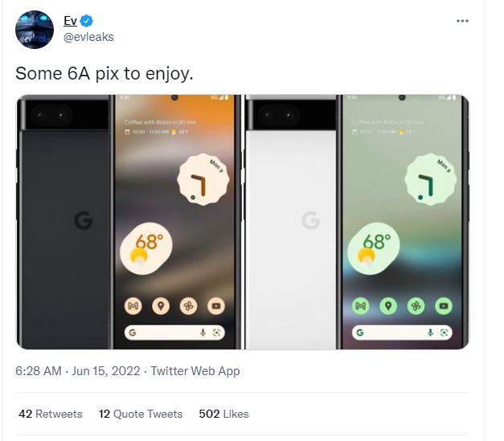Click the Photos pinwheel icon on the green phone
This screenshot has height=441, width=504.
point(416,306)
